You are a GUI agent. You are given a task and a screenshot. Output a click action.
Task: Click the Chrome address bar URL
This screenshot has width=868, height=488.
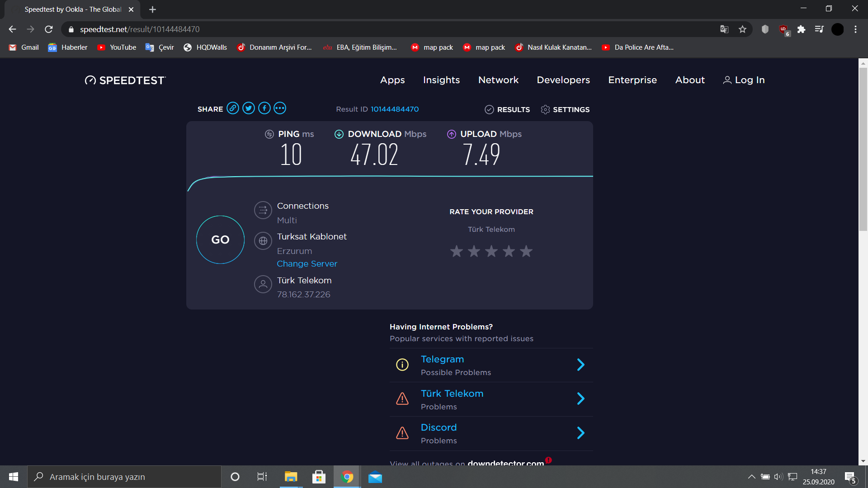point(140,29)
